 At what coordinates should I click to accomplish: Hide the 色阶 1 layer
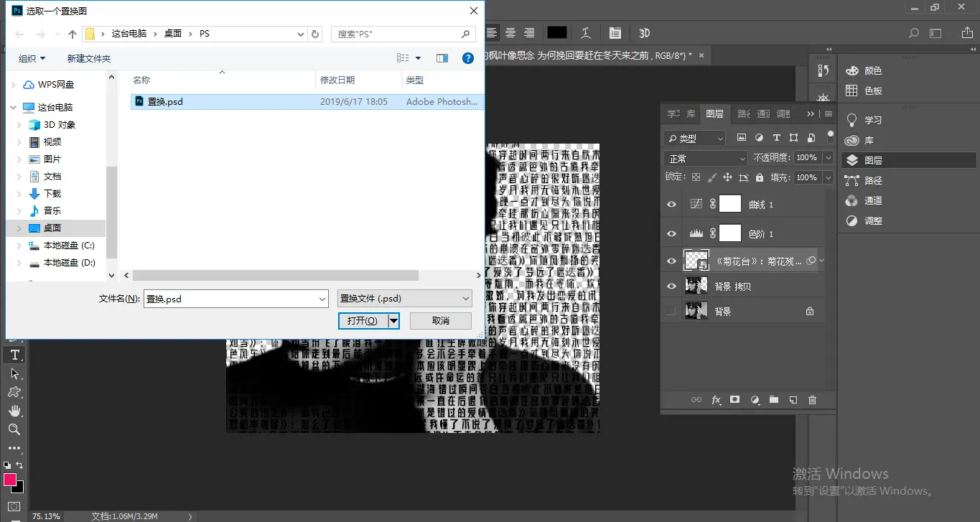click(671, 234)
